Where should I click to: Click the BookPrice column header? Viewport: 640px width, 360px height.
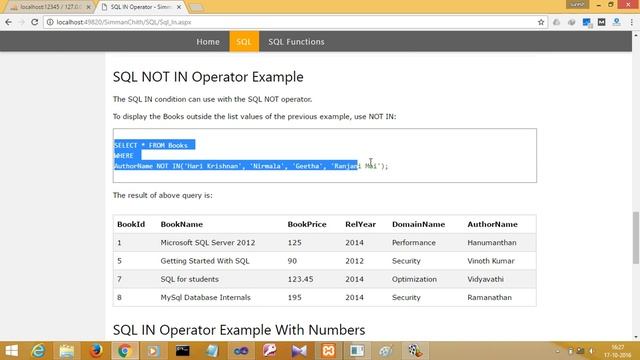coord(307,224)
